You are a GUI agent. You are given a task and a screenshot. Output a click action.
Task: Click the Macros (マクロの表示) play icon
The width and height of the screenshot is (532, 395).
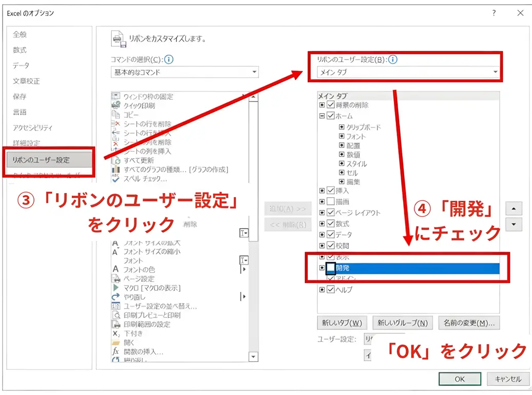click(x=116, y=288)
